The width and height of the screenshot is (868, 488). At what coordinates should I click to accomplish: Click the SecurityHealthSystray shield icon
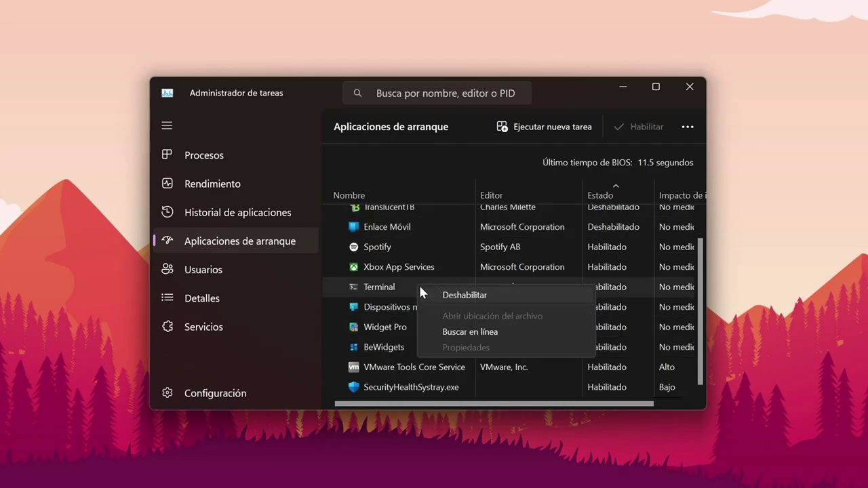coord(353,386)
